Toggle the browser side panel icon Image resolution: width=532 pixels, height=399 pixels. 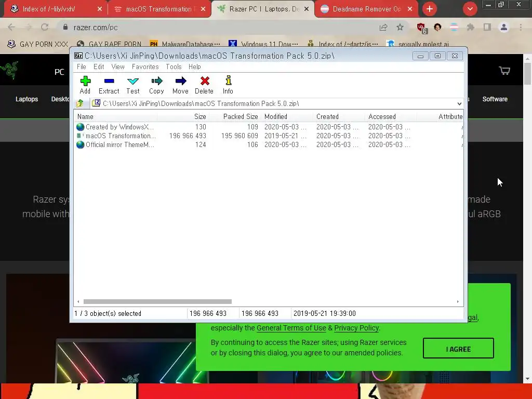[x=487, y=28]
